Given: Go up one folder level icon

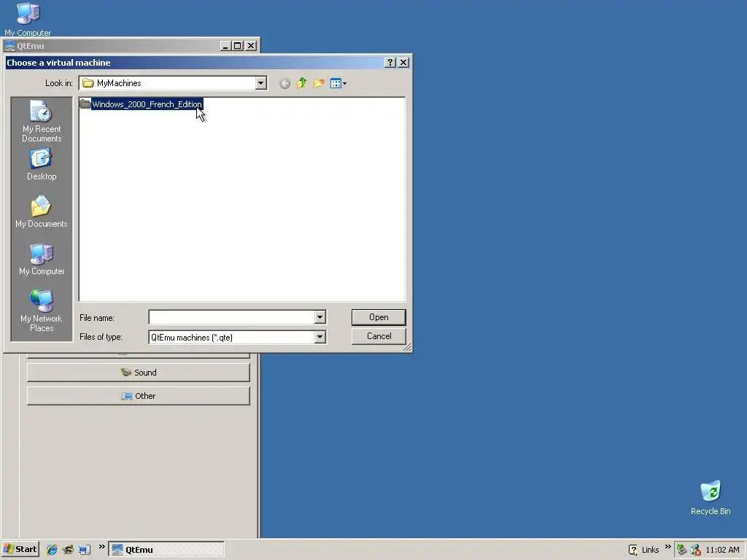Looking at the screenshot, I should pos(301,83).
